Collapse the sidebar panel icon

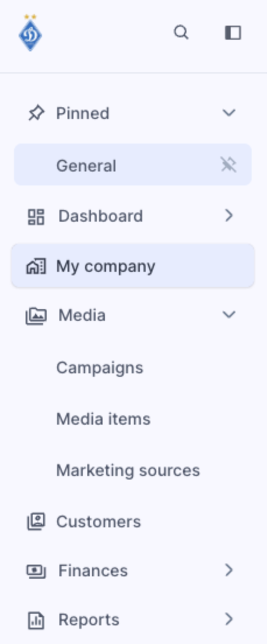[x=233, y=33]
